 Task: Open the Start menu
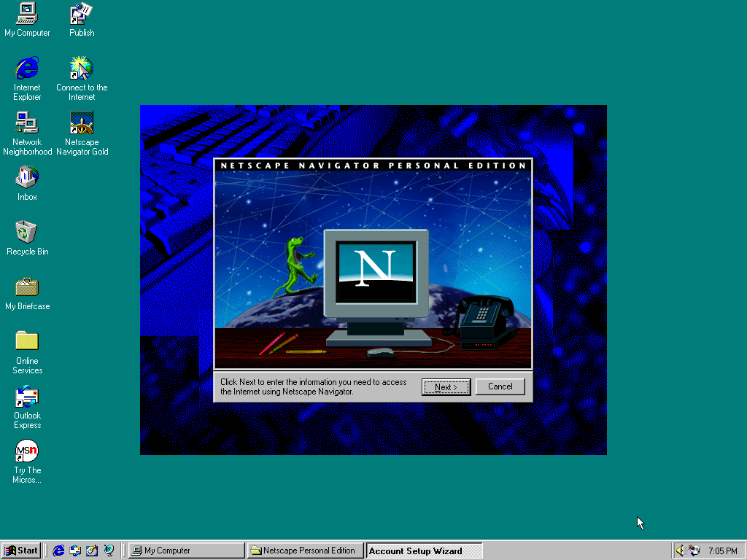[x=21, y=551]
